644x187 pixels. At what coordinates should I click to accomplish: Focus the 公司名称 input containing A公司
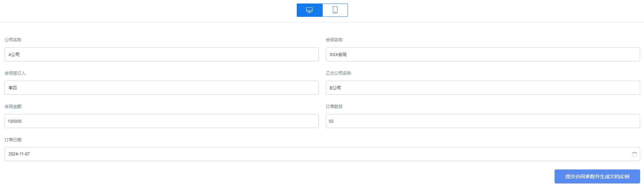coord(162,54)
